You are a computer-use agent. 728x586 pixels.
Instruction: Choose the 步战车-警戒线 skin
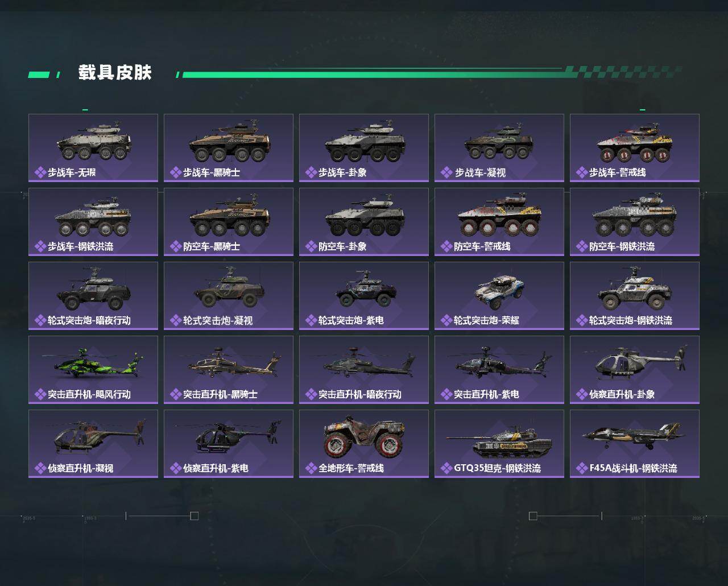coord(635,148)
